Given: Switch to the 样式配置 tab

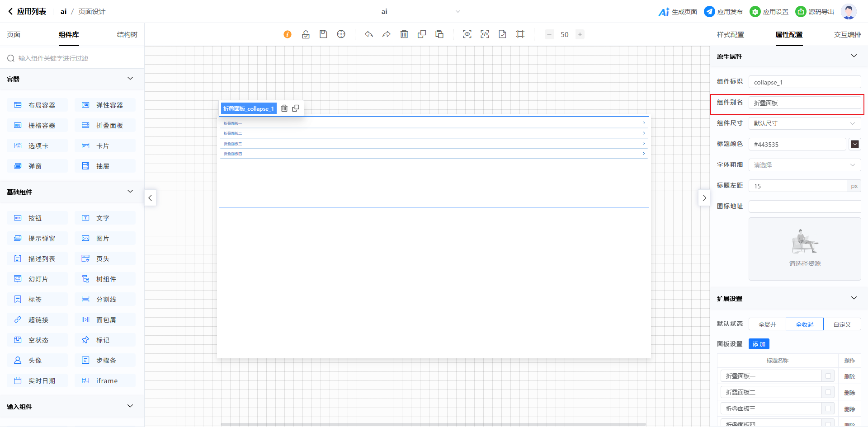Looking at the screenshot, I should (730, 35).
